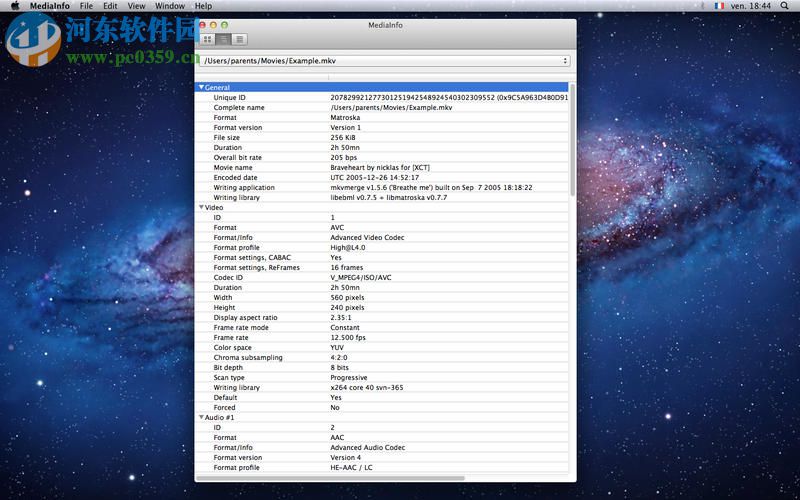The height and width of the screenshot is (500, 800).
Task: Click the French flag input menu
Action: coord(719,6)
